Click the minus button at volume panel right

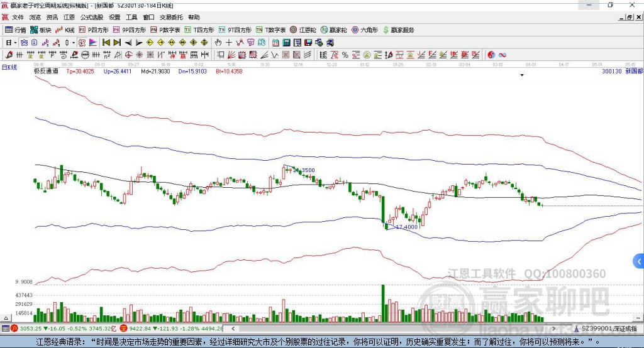(638, 318)
